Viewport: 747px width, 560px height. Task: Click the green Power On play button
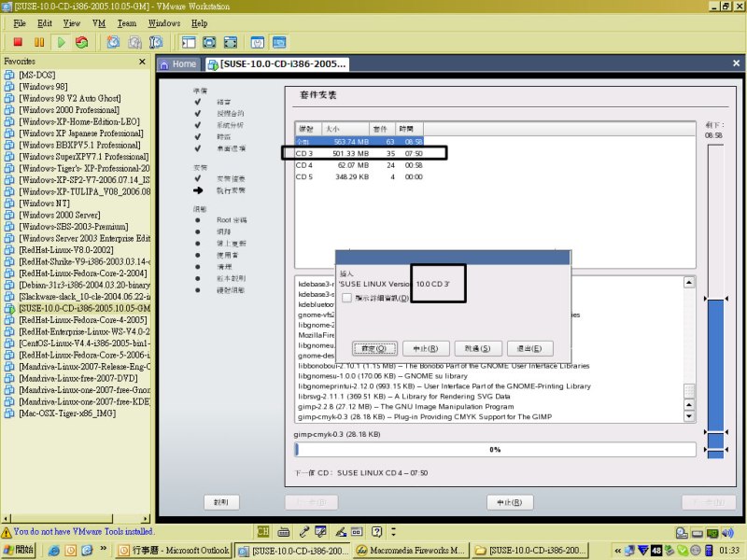pyautogui.click(x=61, y=42)
